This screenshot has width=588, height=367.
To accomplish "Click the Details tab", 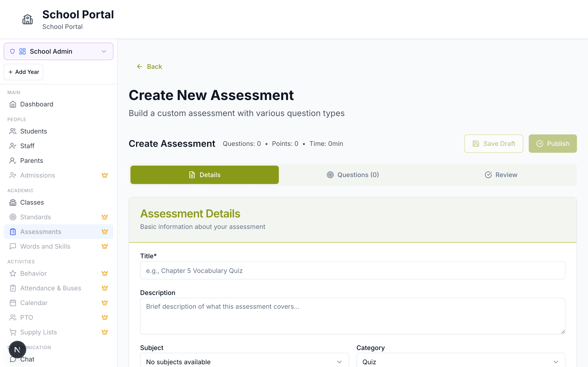I will click(204, 175).
